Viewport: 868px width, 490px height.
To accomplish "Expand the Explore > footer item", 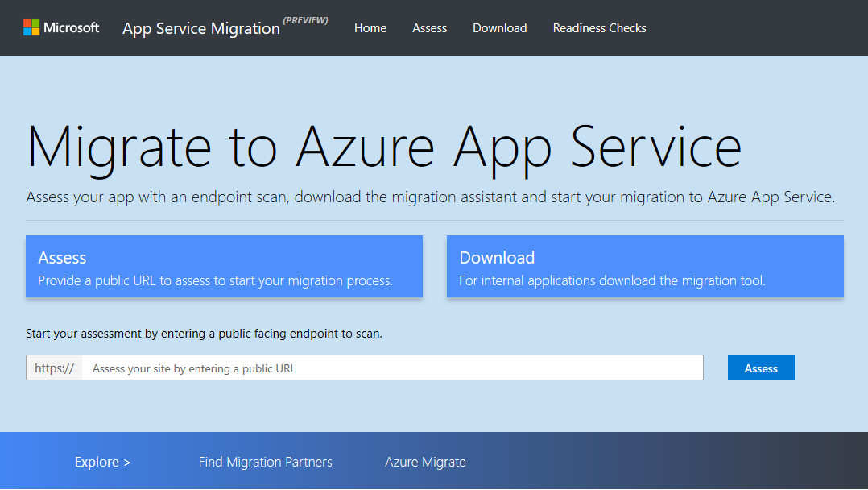I will point(102,462).
